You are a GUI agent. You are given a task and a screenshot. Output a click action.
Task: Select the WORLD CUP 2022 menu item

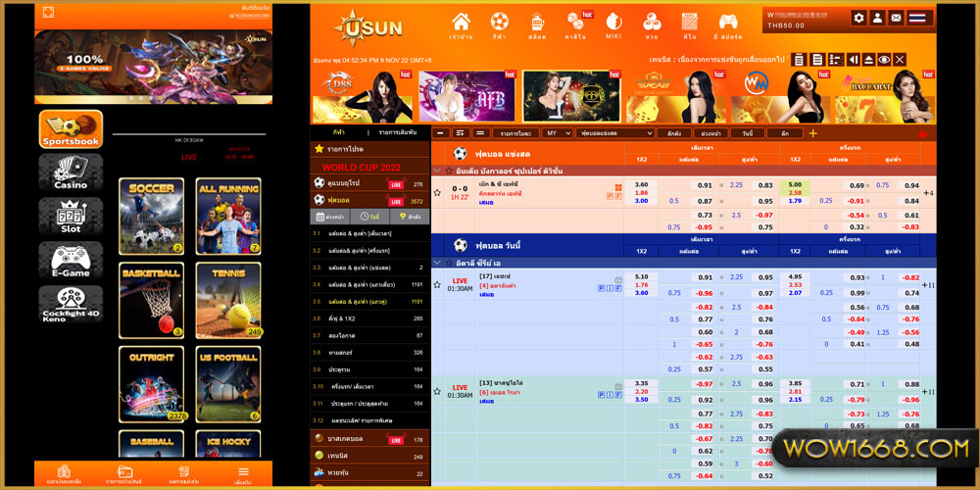tap(362, 168)
